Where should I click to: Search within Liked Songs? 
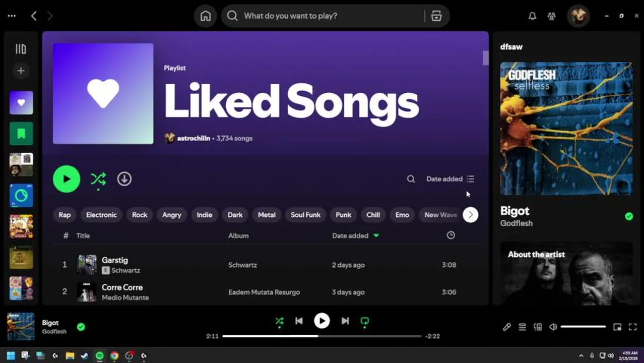[x=411, y=179]
